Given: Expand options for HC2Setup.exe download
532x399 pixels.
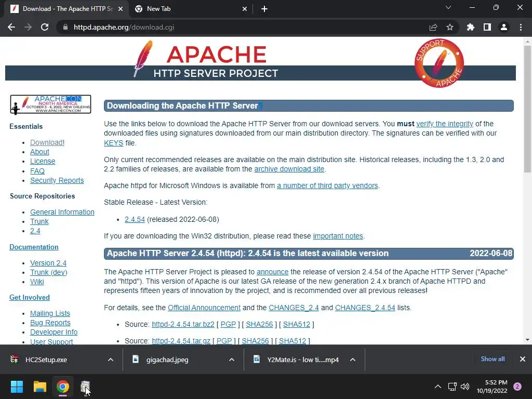Looking at the screenshot, I should 111,360.
